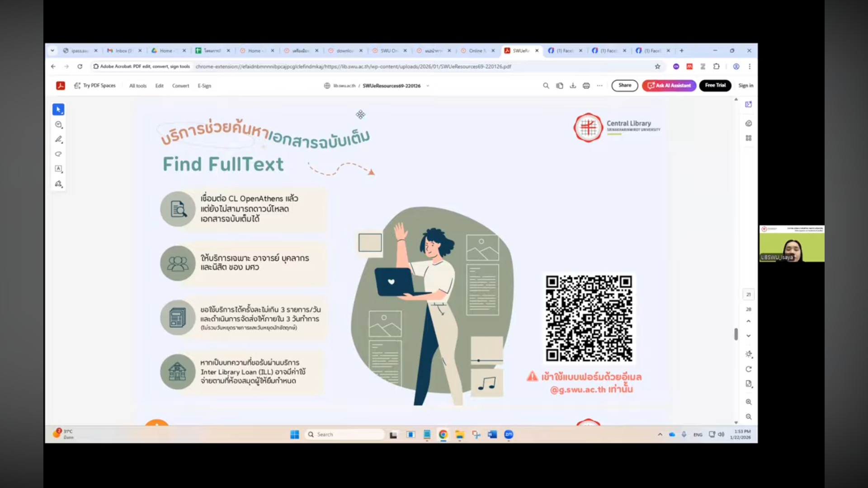Click the current page number box 21
Screen dimensions: 868x488
[x=749, y=295]
